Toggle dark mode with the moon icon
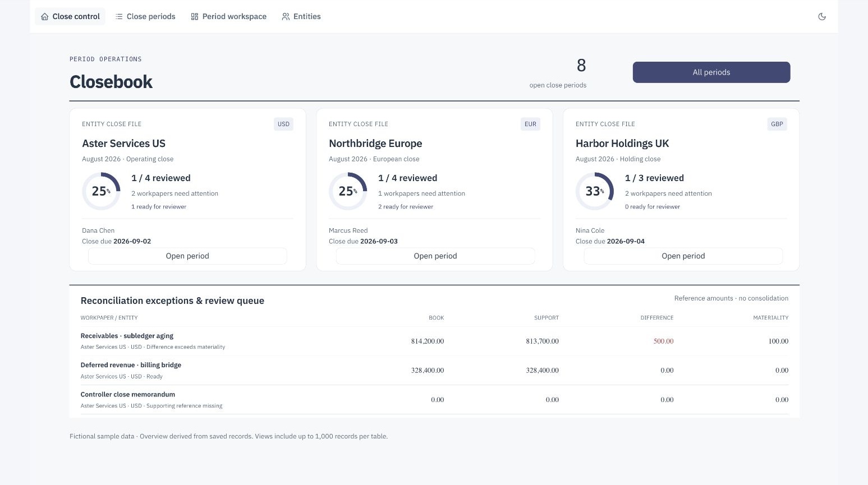 [822, 17]
